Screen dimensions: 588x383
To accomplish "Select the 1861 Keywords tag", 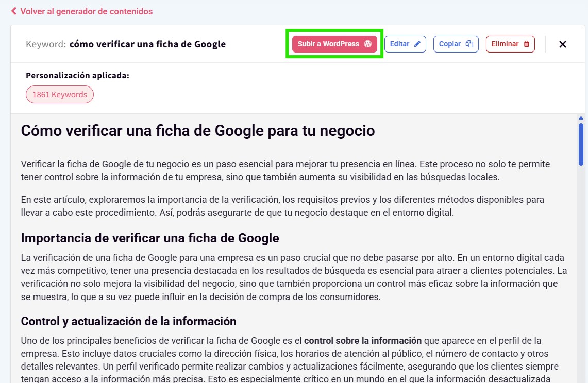I will click(60, 94).
